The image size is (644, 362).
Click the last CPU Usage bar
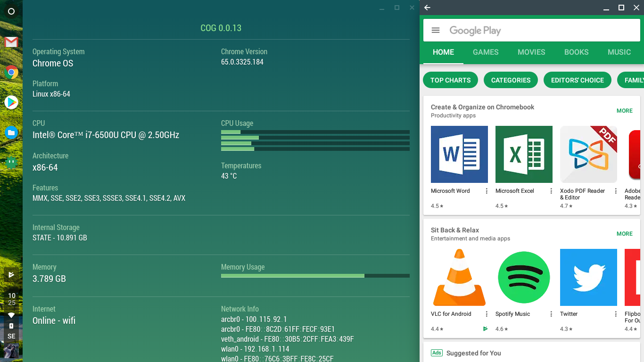[315, 149]
